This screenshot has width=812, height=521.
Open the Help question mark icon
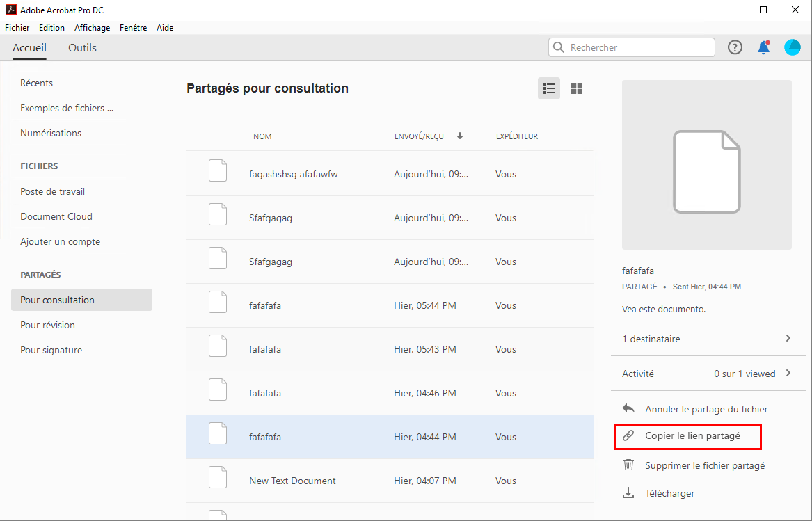pos(735,47)
